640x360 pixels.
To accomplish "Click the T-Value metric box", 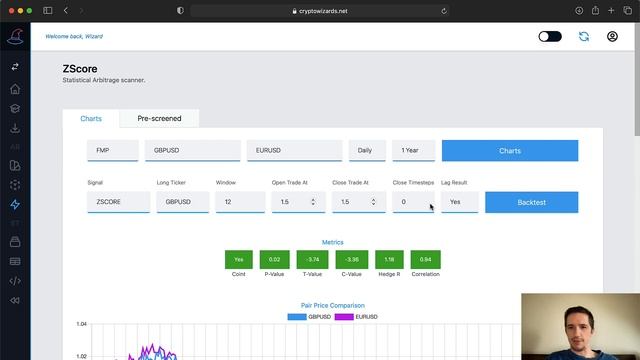I will pyautogui.click(x=312, y=260).
